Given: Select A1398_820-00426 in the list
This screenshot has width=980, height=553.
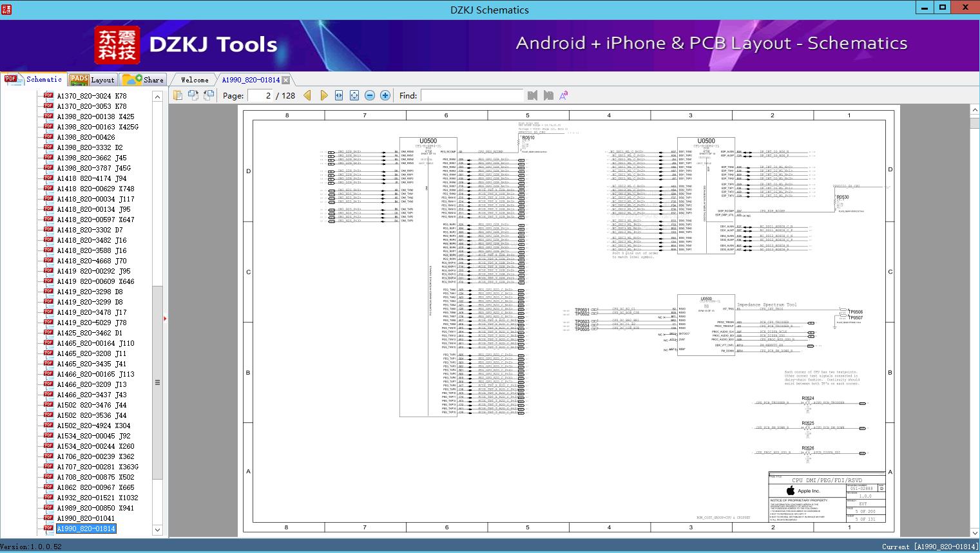Looking at the screenshot, I should pyautogui.click(x=86, y=137).
